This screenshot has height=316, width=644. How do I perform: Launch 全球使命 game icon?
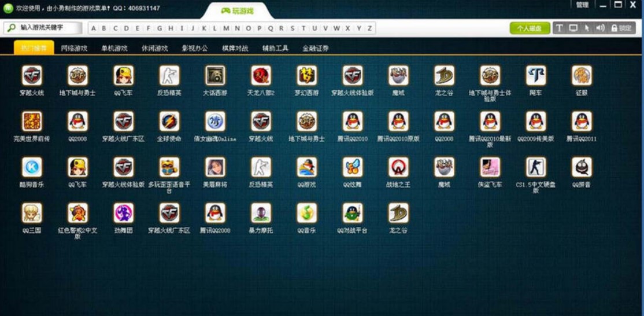169,121
